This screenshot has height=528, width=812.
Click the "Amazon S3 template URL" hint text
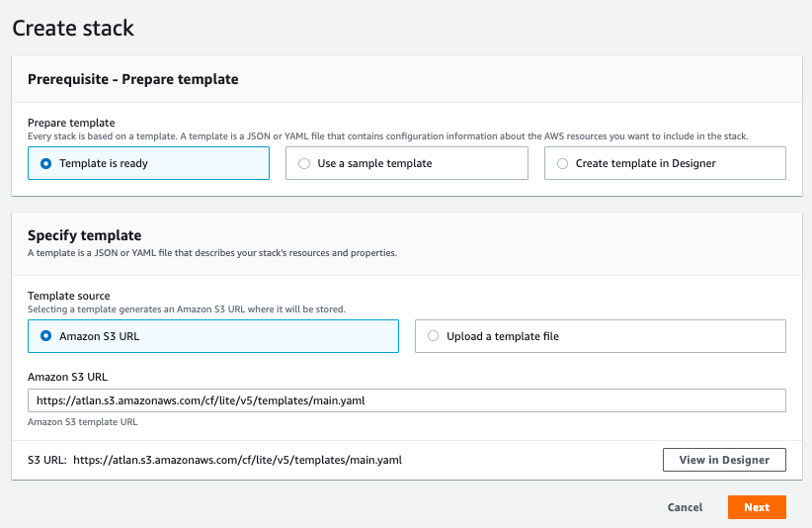(83, 422)
